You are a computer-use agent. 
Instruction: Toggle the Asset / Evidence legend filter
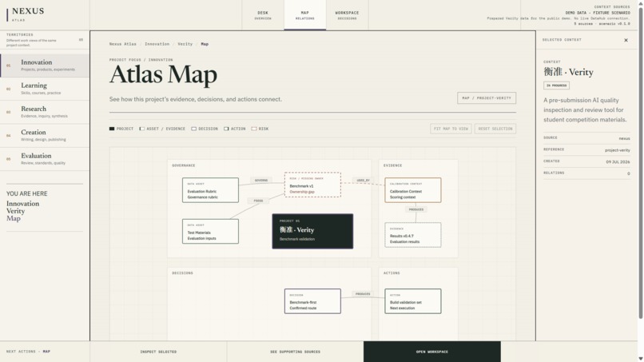tap(162, 129)
